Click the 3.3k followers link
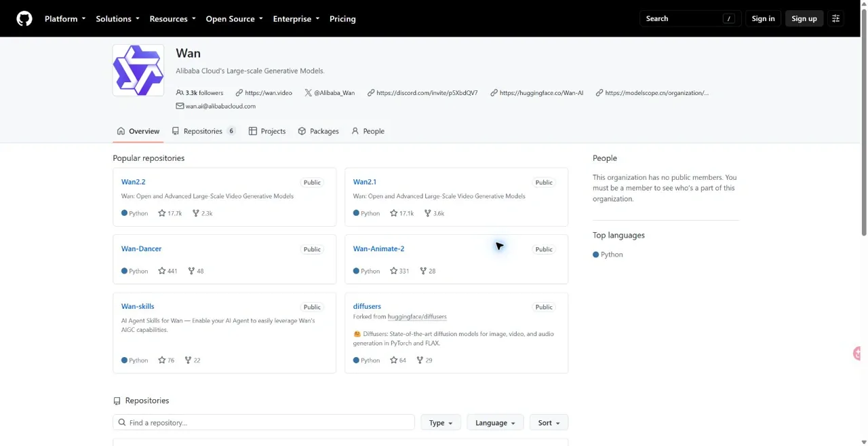Viewport: 868px width, 446px height. coord(199,93)
